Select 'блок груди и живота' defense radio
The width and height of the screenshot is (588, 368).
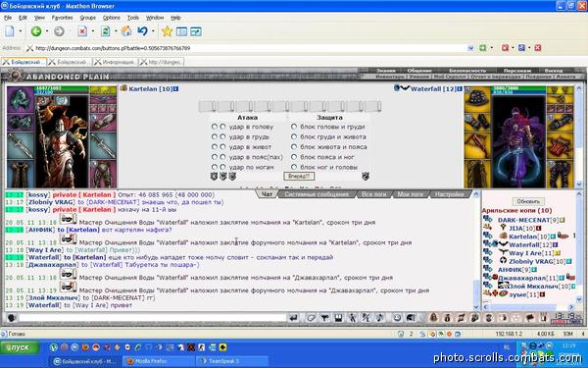coord(294,136)
